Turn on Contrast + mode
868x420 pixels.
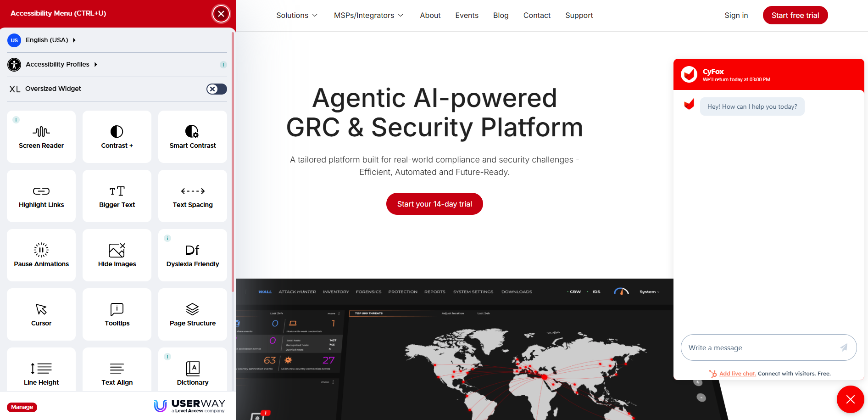(x=117, y=137)
